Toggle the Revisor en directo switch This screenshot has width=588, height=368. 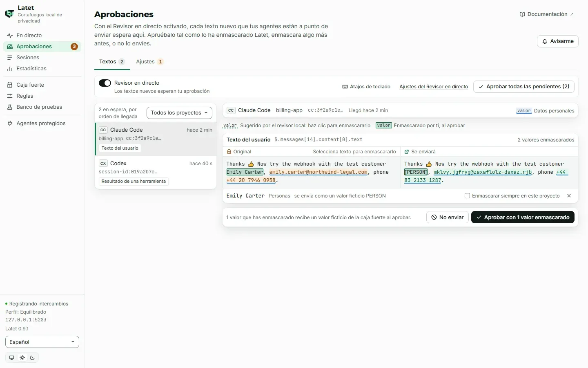(x=105, y=83)
